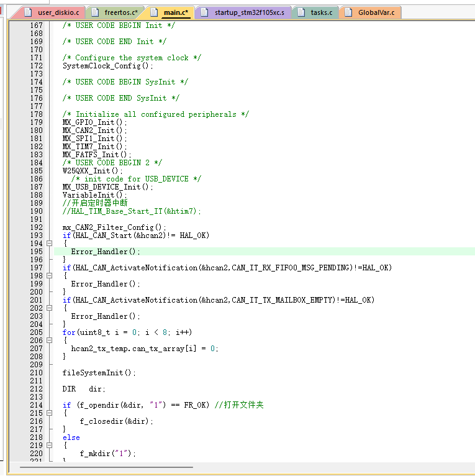The width and height of the screenshot is (475, 476).
Task: Click CAN_IT_TX_MAILBOX_EMPTY in line 201
Action: click(x=282, y=300)
